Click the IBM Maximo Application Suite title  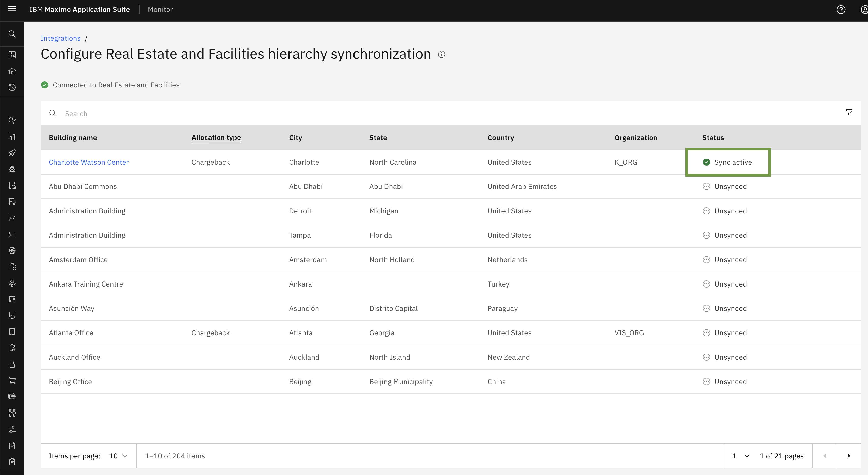(79, 9)
